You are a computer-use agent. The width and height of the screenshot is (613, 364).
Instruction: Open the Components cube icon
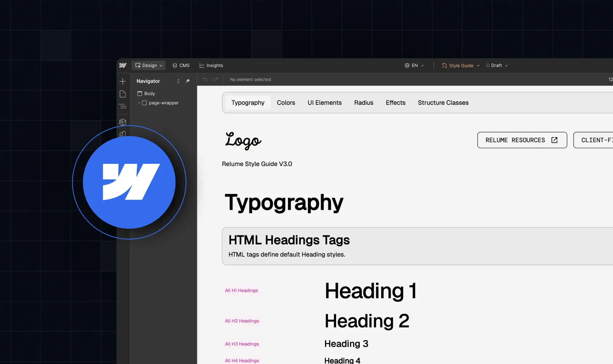pyautogui.click(x=123, y=122)
